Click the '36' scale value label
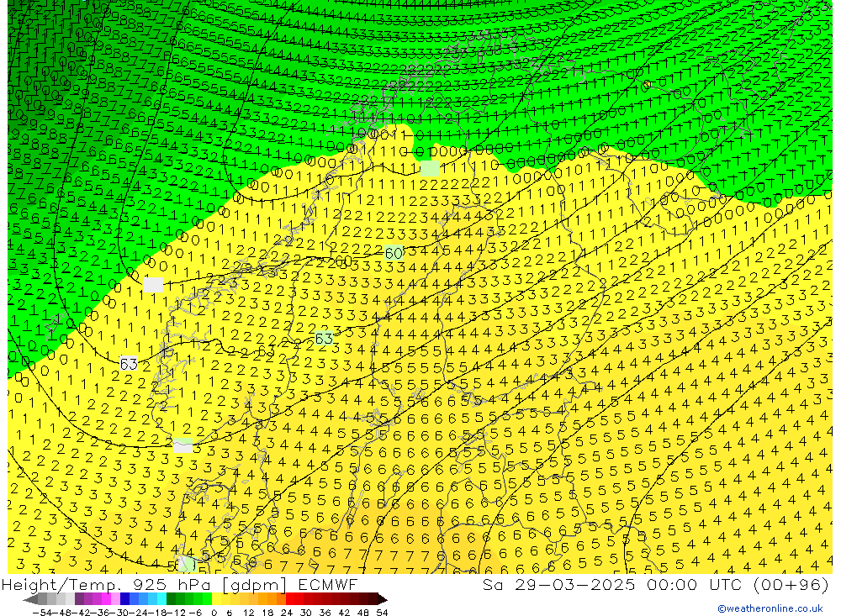This screenshot has height=616, width=841. (x=325, y=613)
